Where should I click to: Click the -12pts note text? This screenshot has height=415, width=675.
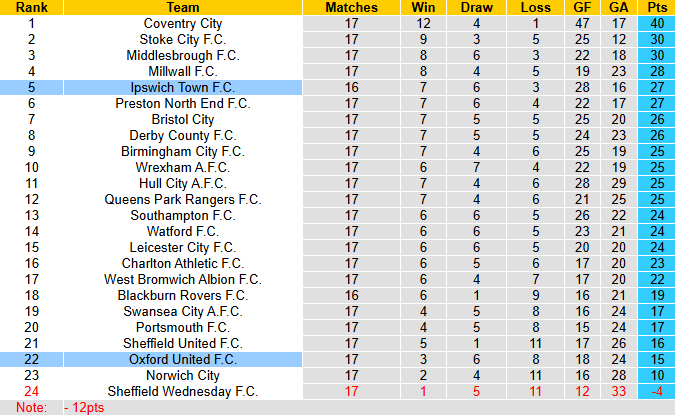tap(83, 407)
